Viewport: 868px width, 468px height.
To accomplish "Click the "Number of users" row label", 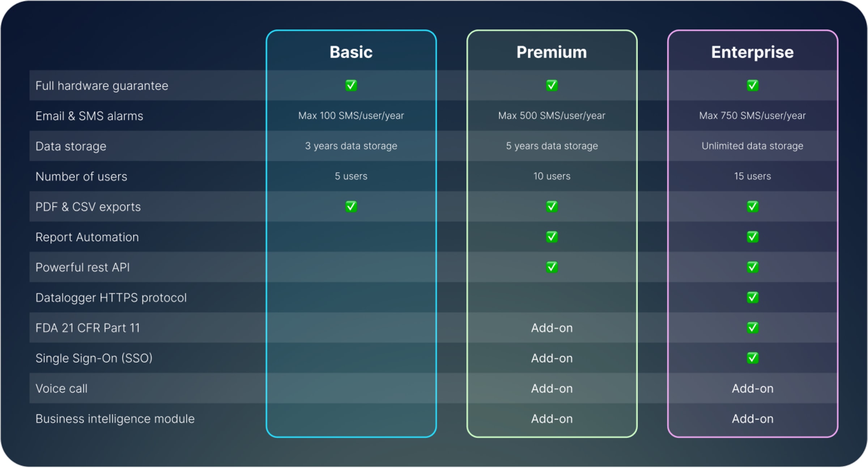I will click(81, 176).
